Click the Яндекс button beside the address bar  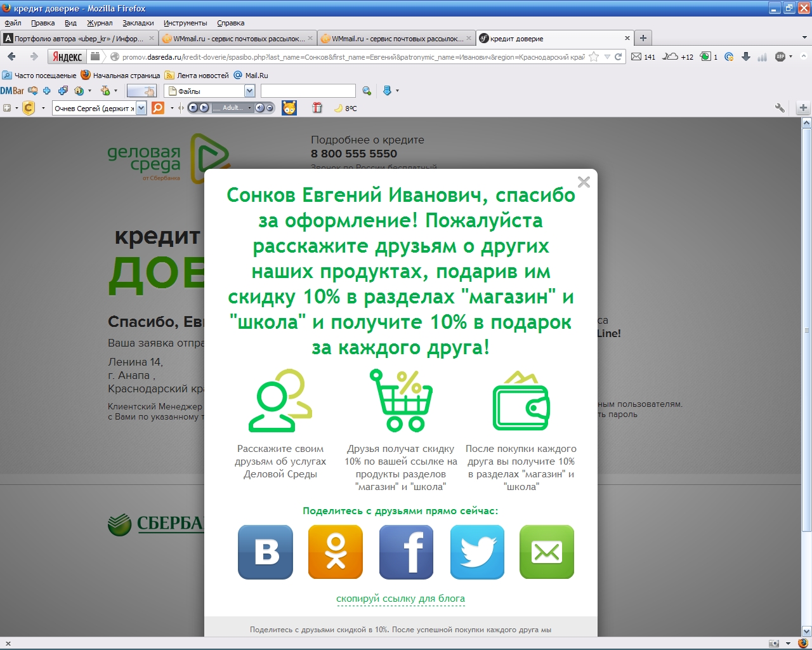coord(67,56)
